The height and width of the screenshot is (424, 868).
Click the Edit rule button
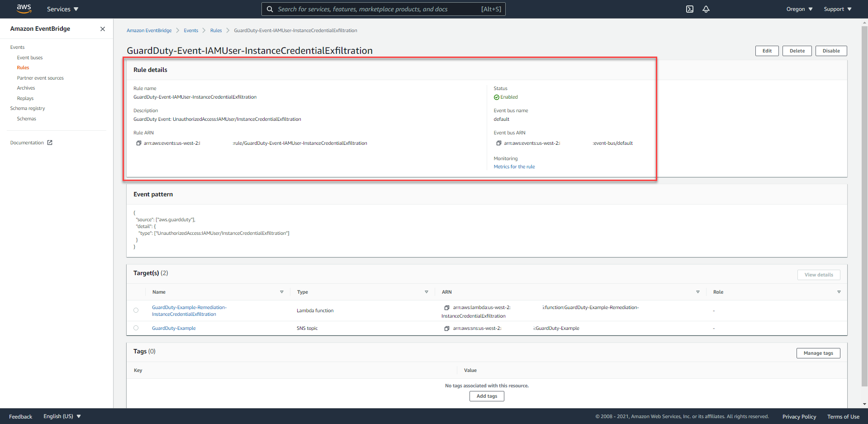click(767, 51)
